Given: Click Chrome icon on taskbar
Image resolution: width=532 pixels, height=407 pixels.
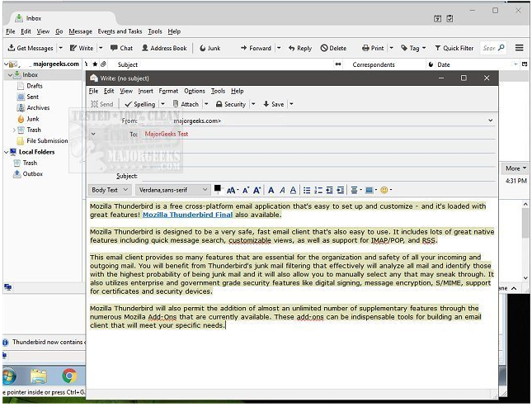Looking at the screenshot, I should tap(69, 376).
